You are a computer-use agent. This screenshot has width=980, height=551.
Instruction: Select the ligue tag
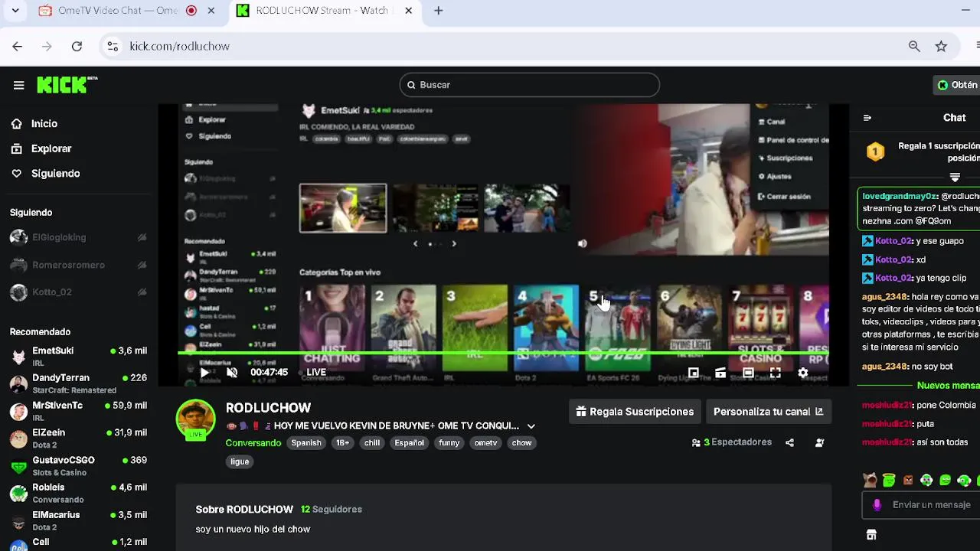coord(240,461)
